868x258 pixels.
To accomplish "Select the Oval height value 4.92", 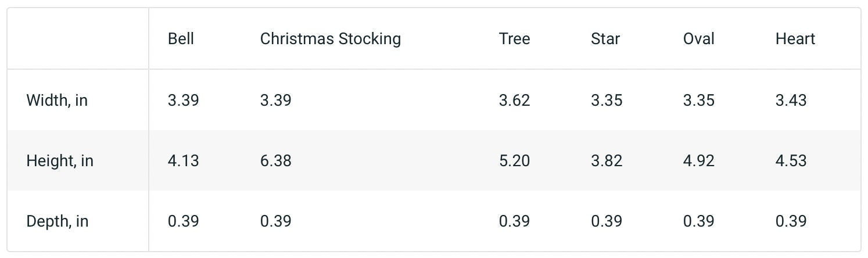I will point(698,161).
